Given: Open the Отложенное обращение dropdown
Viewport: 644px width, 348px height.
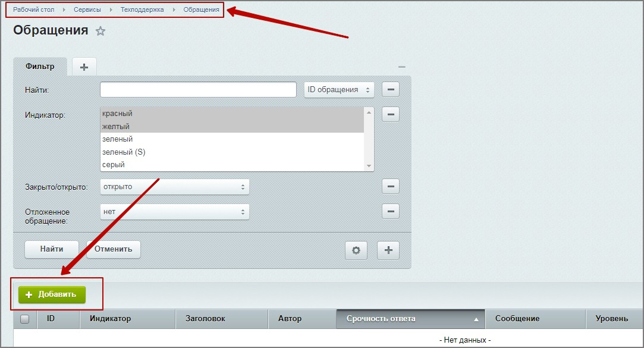Looking at the screenshot, I should [x=174, y=212].
